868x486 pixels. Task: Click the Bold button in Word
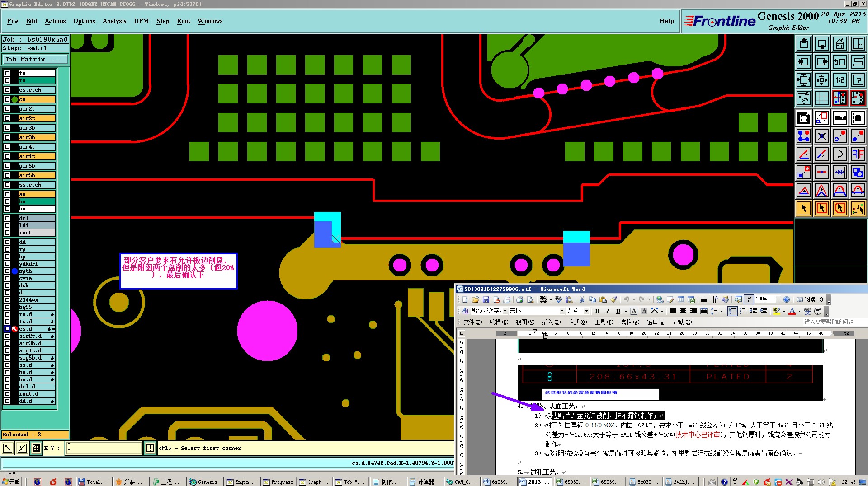(x=597, y=311)
